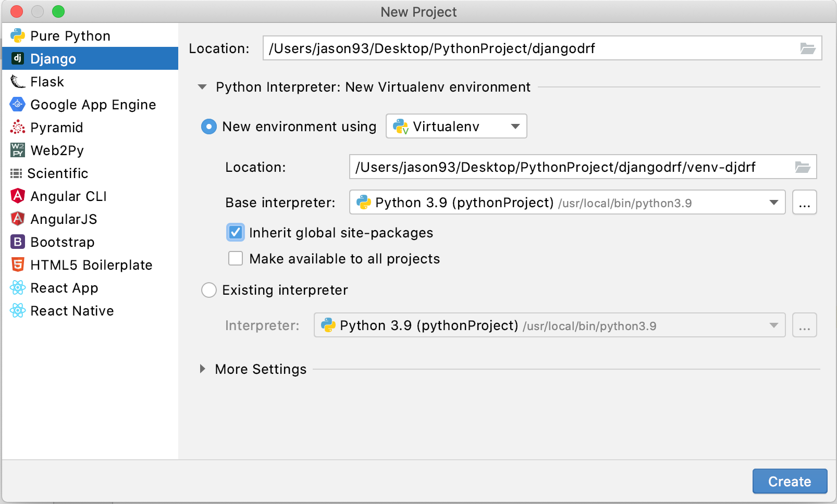Click the Django dj icon

point(18,58)
